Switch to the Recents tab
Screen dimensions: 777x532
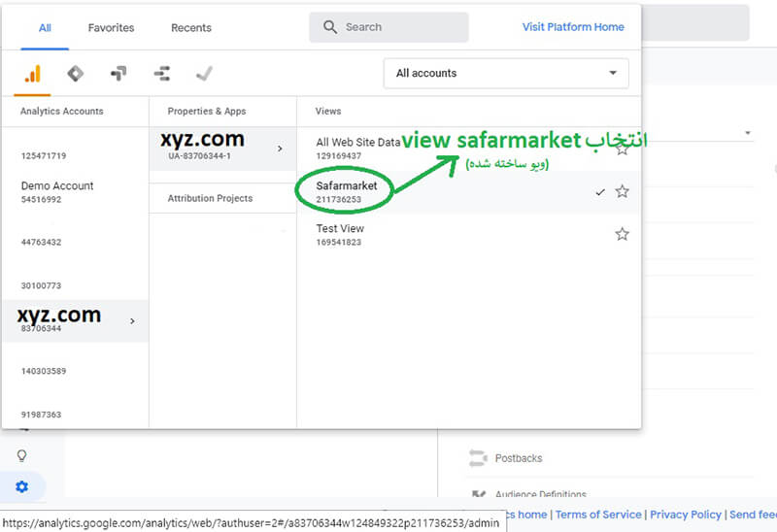point(191,28)
